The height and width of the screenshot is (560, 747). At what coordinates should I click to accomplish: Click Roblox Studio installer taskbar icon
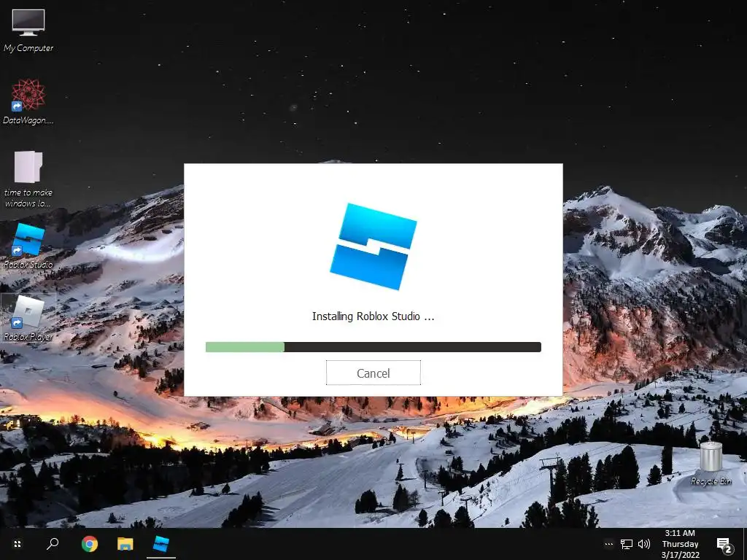(x=161, y=544)
